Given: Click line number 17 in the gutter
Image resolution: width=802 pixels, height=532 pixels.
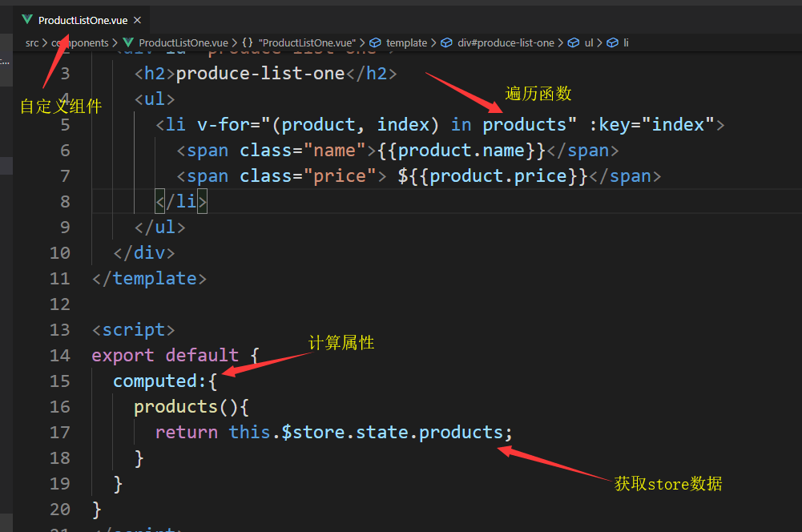Looking at the screenshot, I should point(60,432).
